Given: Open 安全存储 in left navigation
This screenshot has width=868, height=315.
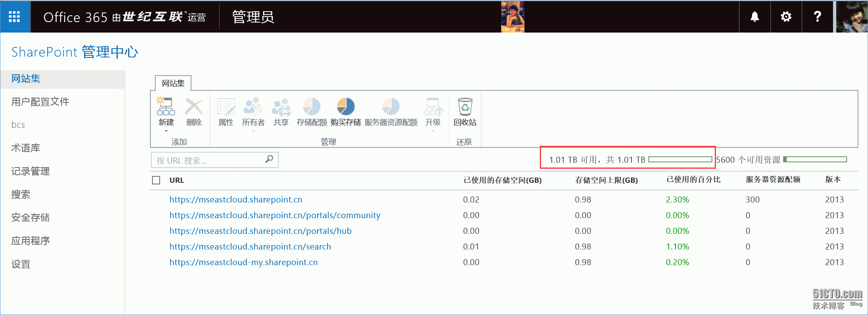Looking at the screenshot, I should pyautogui.click(x=31, y=217).
